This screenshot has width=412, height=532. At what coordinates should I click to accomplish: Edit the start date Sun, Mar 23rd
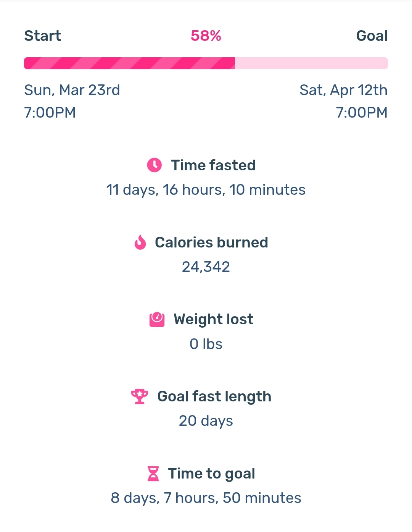72,90
